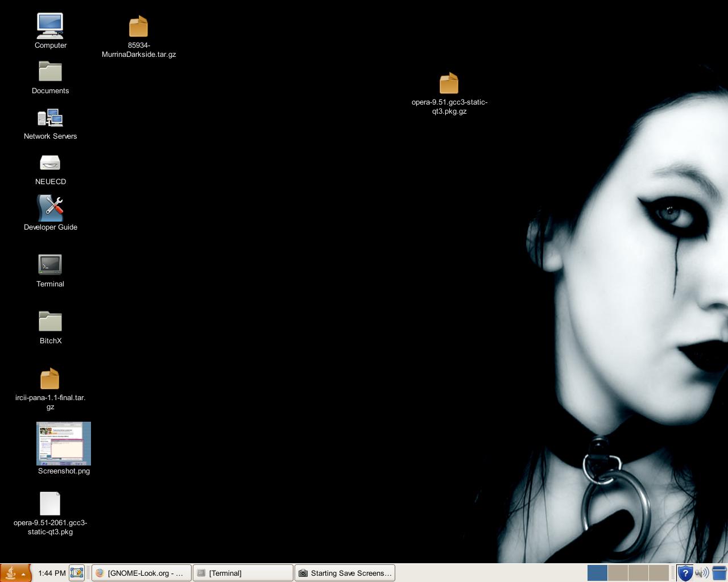Image resolution: width=728 pixels, height=582 pixels.
Task: Switch to the second workspace in switcher
Action: click(x=618, y=573)
